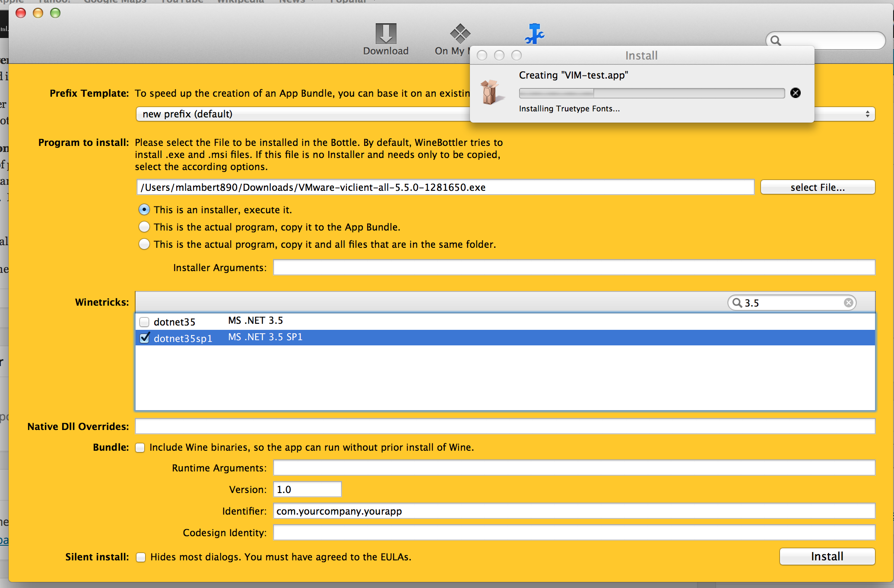Select 'This is the actual program, copy it' radio
Image resolution: width=894 pixels, height=588 pixels.
144,227
